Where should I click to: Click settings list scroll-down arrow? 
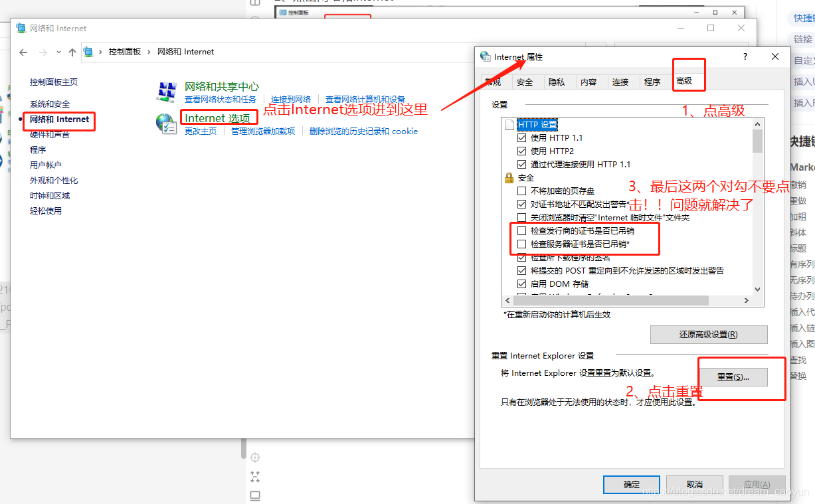[x=757, y=290]
